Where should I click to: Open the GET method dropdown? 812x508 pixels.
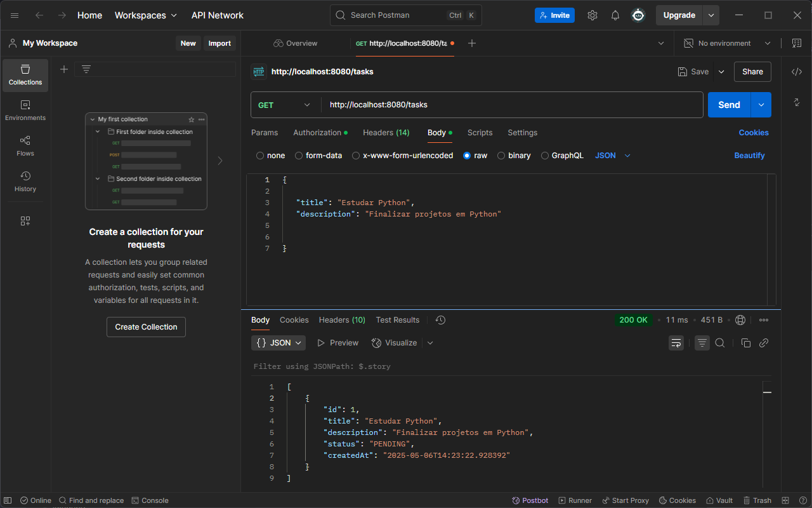coord(285,105)
